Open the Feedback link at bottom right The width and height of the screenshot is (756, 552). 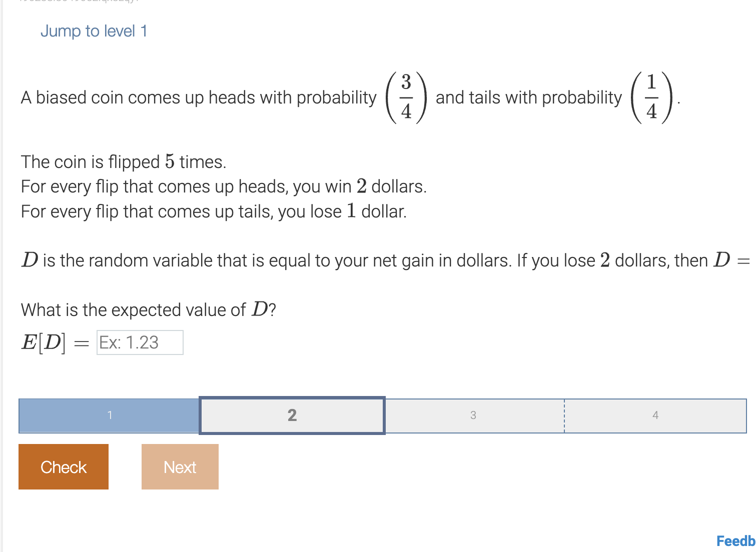(x=734, y=540)
